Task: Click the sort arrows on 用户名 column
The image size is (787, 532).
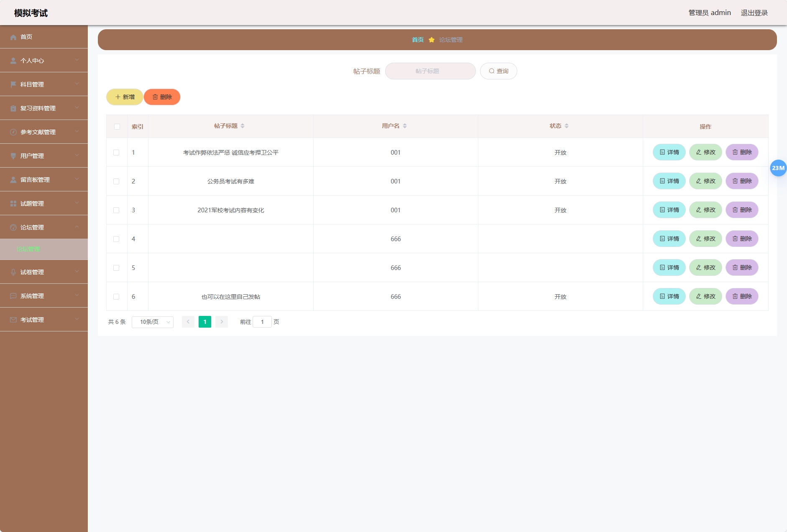Action: 405,126
